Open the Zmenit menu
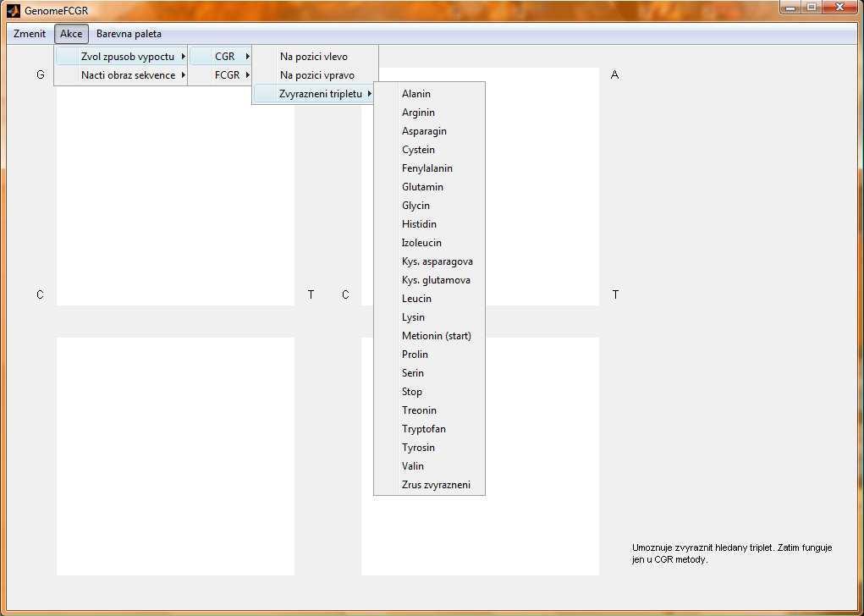The width and height of the screenshot is (864, 616). [x=30, y=34]
